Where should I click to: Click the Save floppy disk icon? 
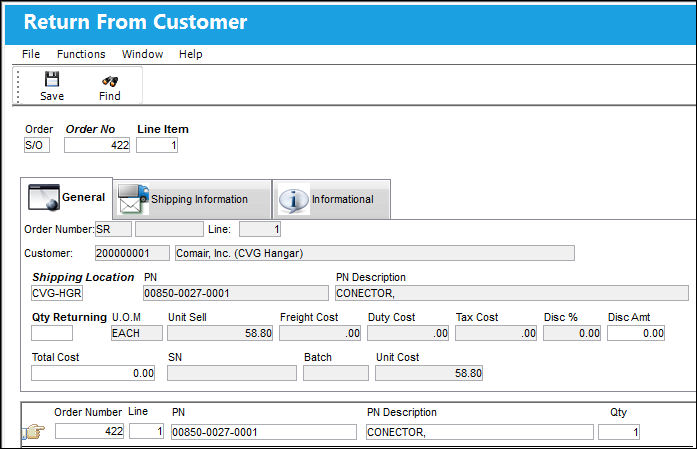(x=52, y=79)
